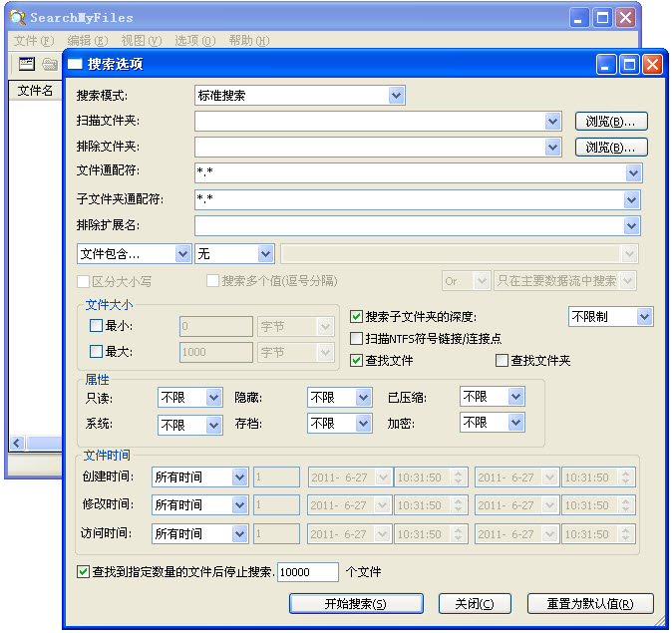Image resolution: width=672 pixels, height=633 pixels.
Task: Expand the 扫描文件夹 dropdown list
Action: (553, 122)
